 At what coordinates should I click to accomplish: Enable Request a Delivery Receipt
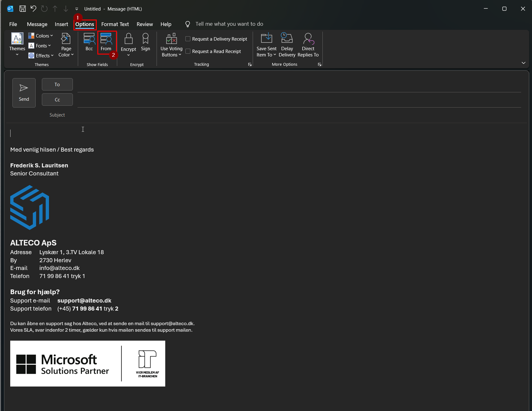pos(216,39)
